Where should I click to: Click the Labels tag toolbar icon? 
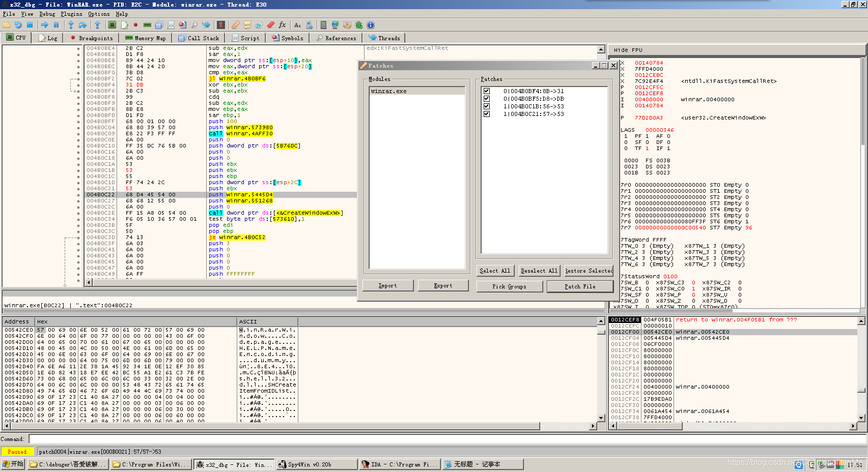[259, 25]
